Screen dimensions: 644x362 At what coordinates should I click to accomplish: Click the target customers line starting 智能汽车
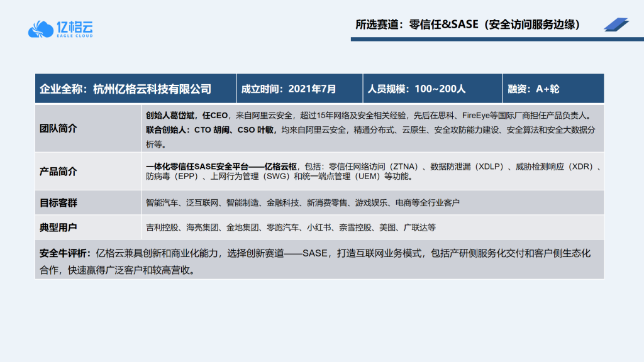point(303,203)
